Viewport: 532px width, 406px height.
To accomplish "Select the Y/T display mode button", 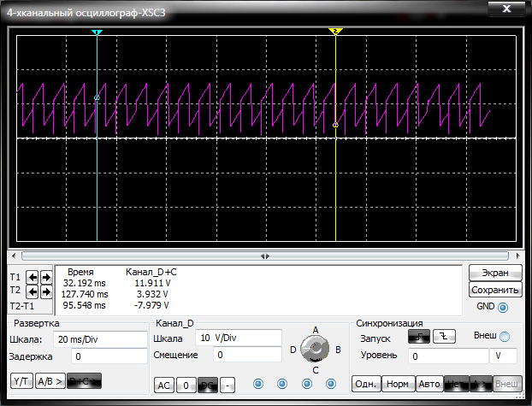I will [x=21, y=381].
